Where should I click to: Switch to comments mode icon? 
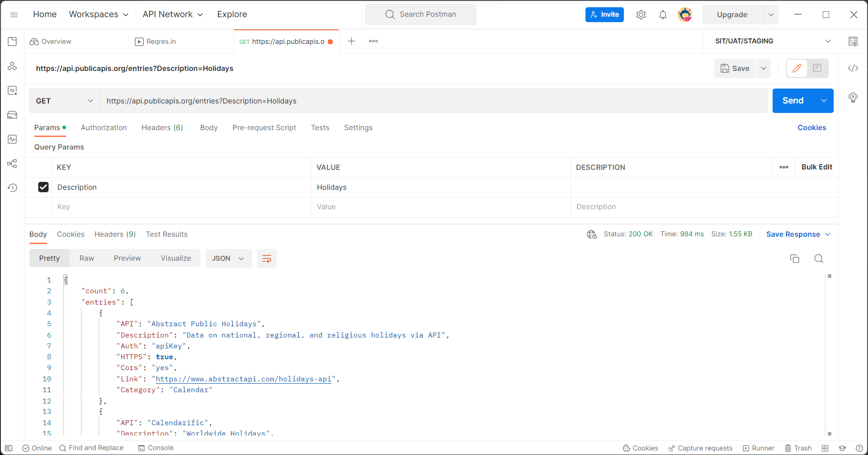coord(817,68)
